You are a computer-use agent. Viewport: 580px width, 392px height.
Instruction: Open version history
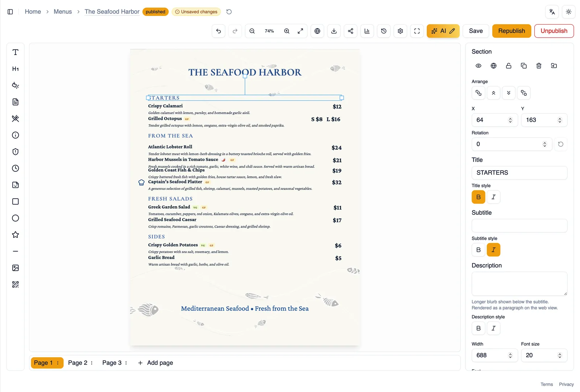[x=384, y=31]
